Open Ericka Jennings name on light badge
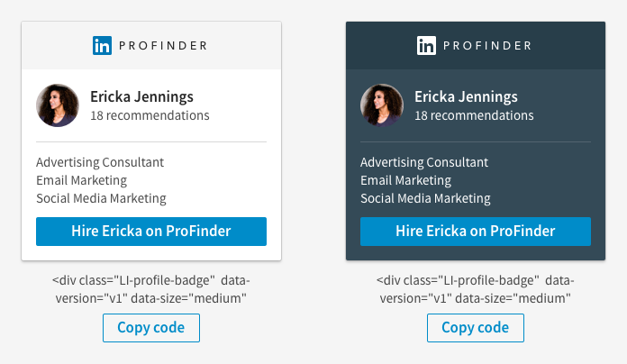The height and width of the screenshot is (364, 627). coord(141,96)
